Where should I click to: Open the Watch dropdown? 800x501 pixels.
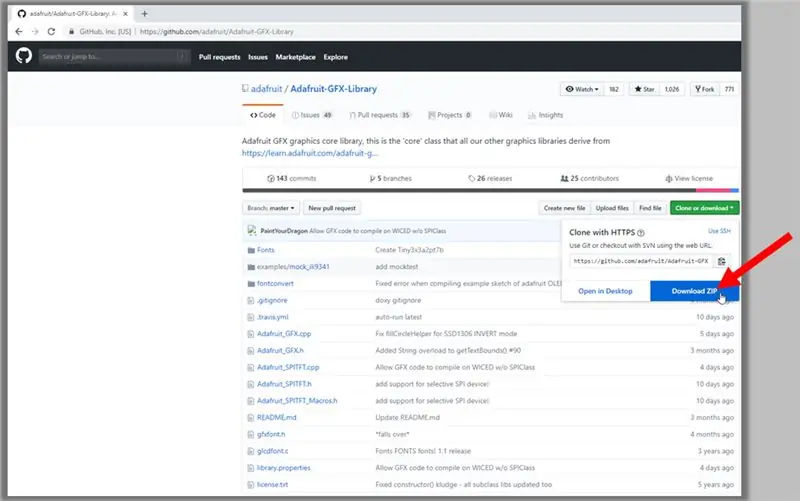click(582, 89)
